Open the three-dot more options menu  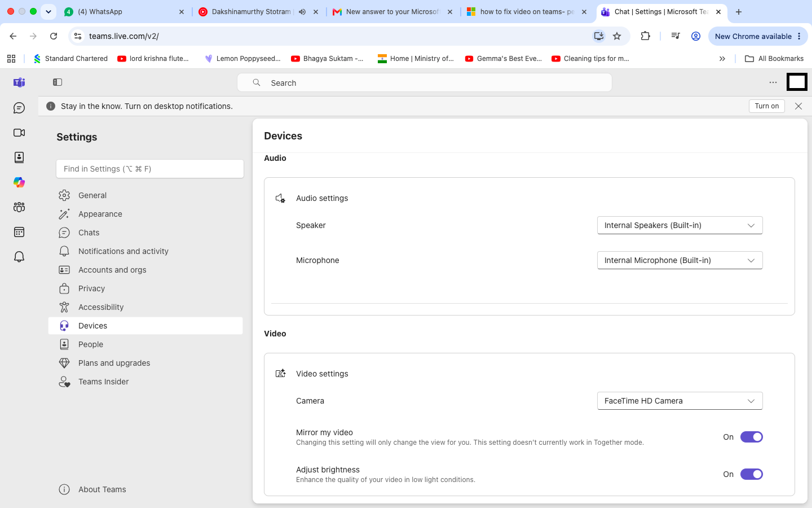pyautogui.click(x=773, y=82)
